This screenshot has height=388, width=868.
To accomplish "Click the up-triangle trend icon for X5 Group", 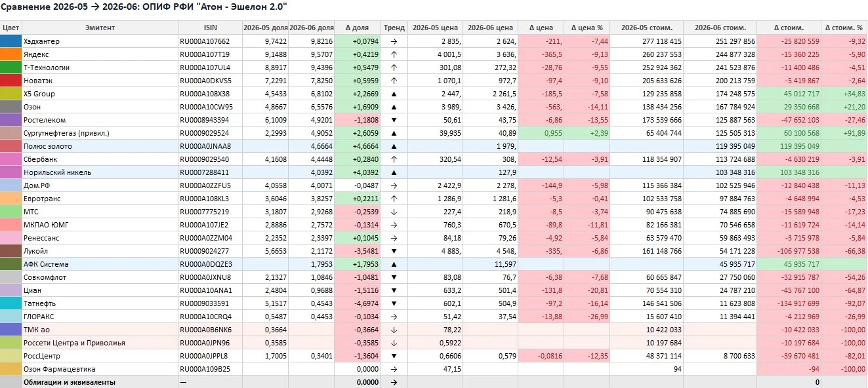I will tap(394, 94).
